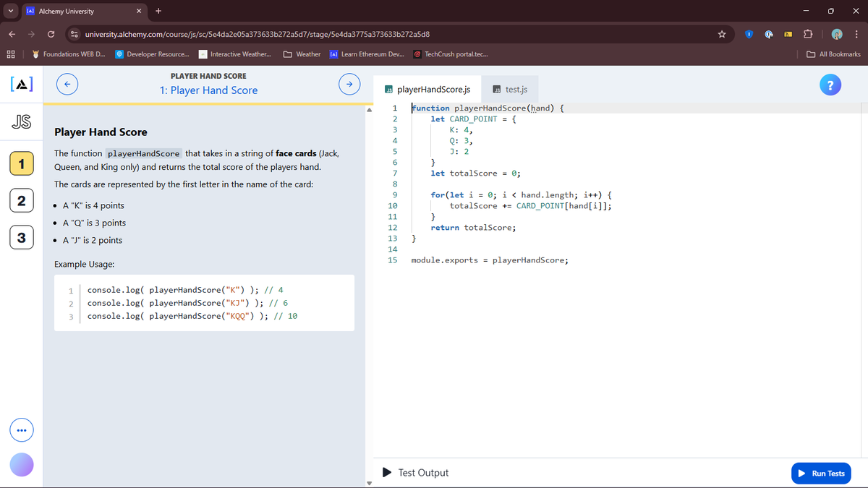Click the 'K: 4,' code line
Screen dimensions: 868x488
[x=461, y=130]
